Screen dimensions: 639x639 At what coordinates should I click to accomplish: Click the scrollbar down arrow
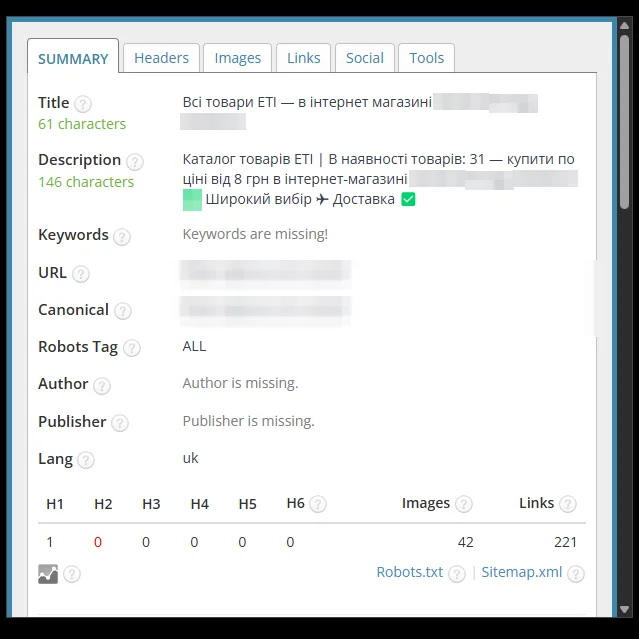[x=624, y=610]
